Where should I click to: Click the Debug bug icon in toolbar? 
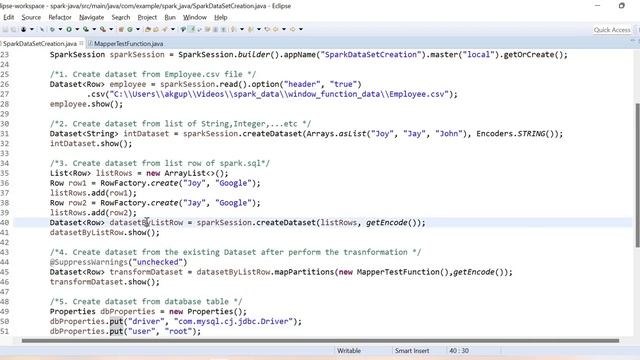point(52,29)
